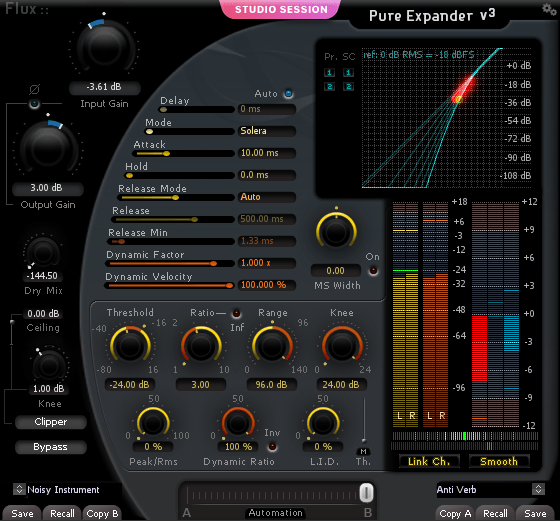Click the Release Min slider
The height and width of the screenshot is (521, 560).
171,241
